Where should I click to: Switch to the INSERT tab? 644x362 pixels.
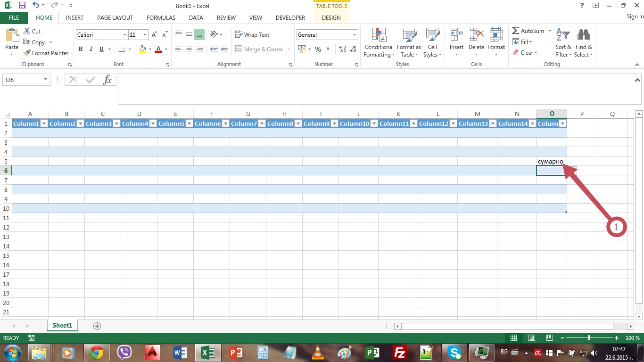[x=74, y=18]
